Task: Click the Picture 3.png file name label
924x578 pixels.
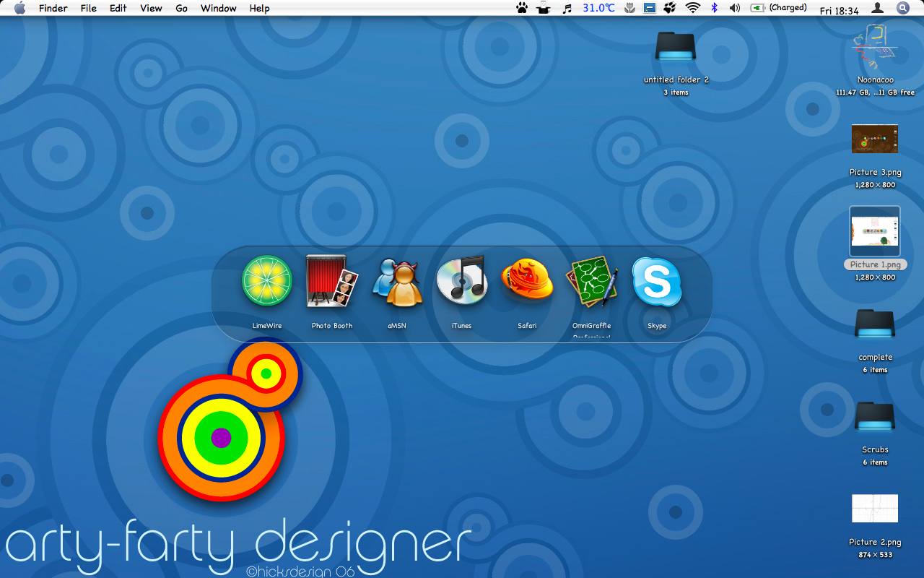Action: click(875, 173)
